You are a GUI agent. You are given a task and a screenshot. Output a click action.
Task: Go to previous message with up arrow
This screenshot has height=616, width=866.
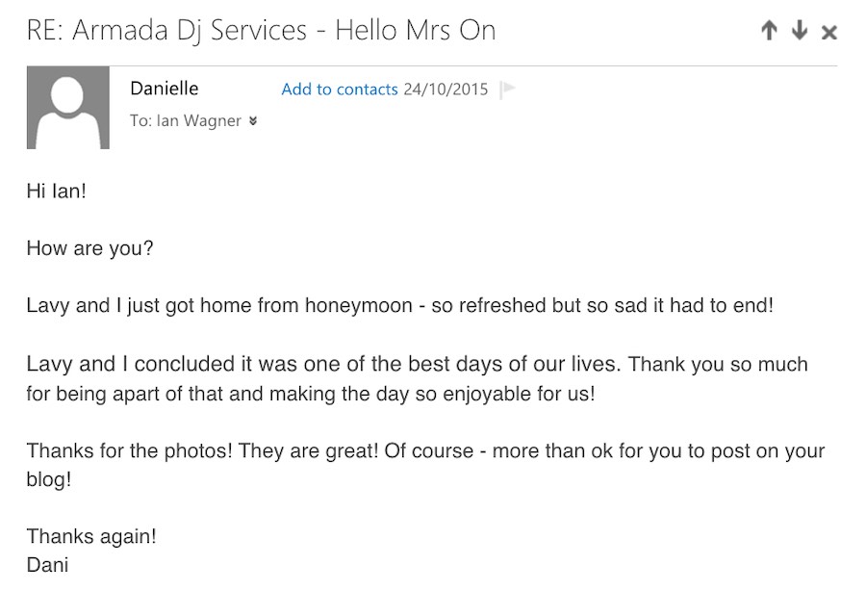[x=768, y=32]
